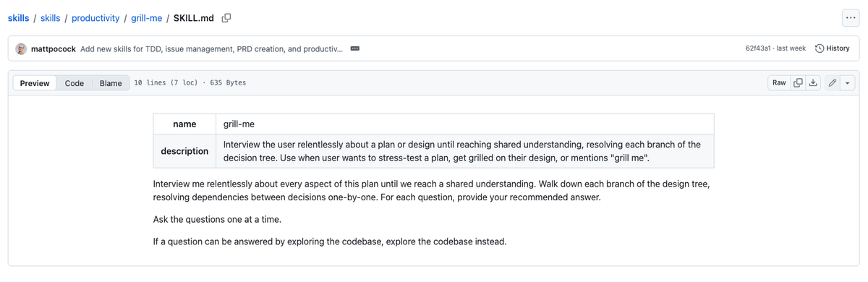Click the 'Interview me relentlessly' paragraph
868x282 pixels.
click(431, 190)
